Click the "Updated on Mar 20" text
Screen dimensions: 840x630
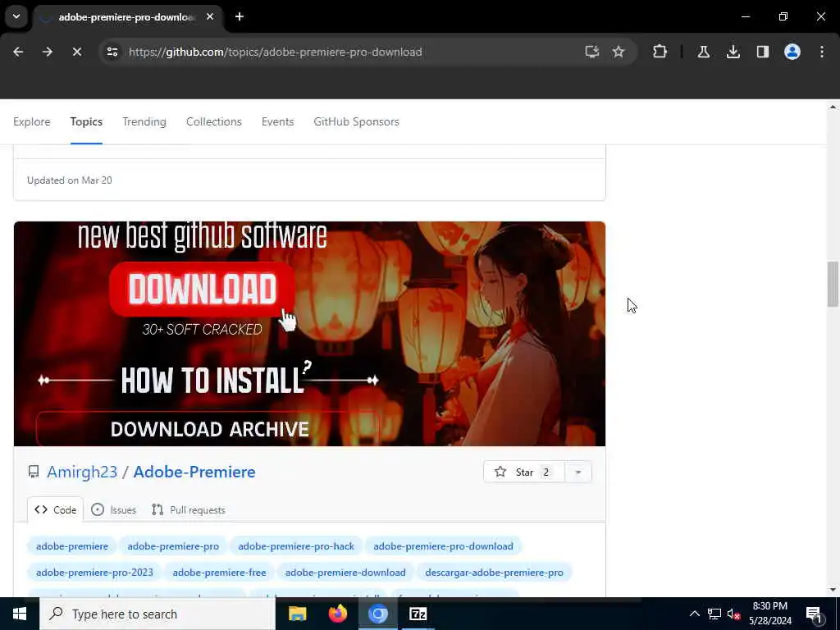70,180
